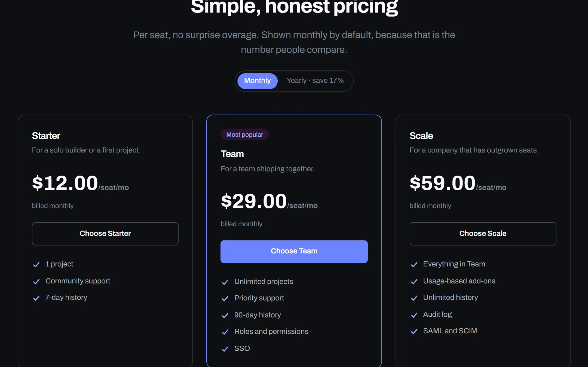Image resolution: width=588 pixels, height=367 pixels.
Task: Click checkmark icon beside SAML and SCIM
Action: coord(414,331)
